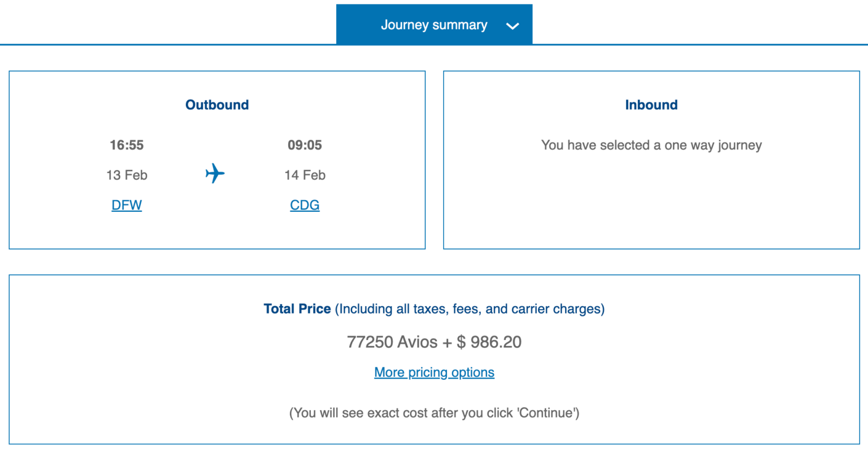Click the 14 Feb arrival date

pos(305,175)
